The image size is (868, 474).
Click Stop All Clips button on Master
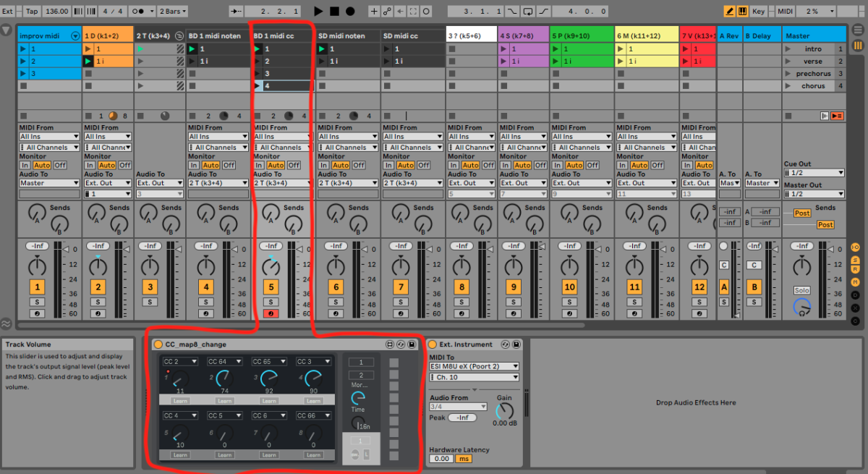(x=787, y=116)
